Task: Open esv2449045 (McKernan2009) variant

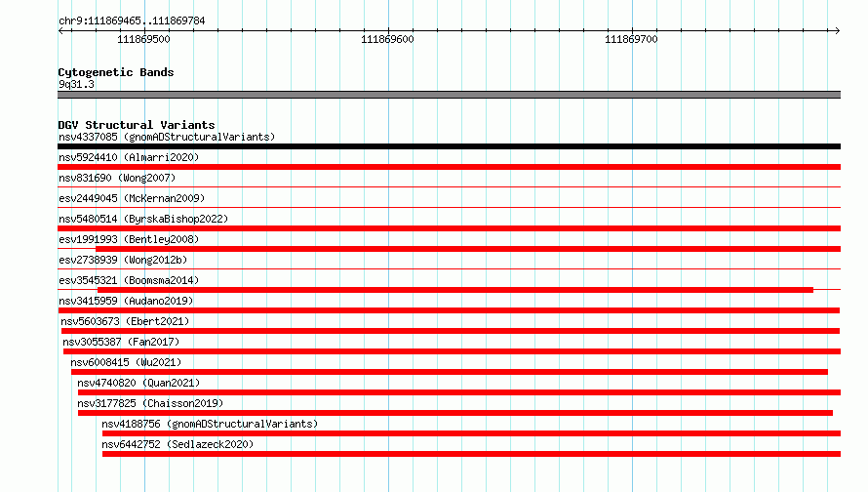Action: pyautogui.click(x=132, y=198)
